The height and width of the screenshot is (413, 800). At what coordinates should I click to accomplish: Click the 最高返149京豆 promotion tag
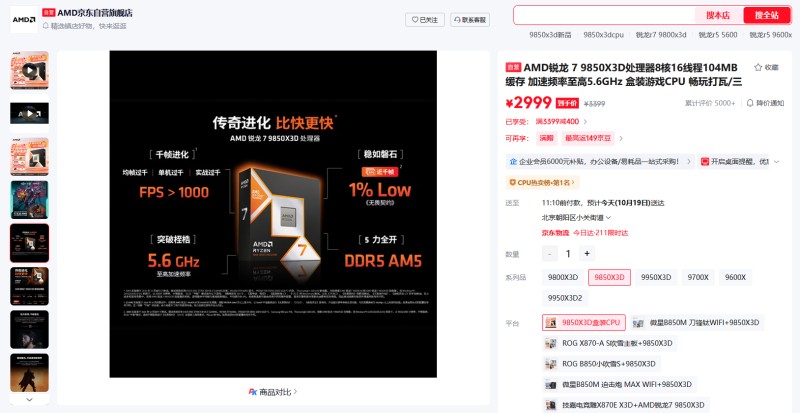click(588, 138)
